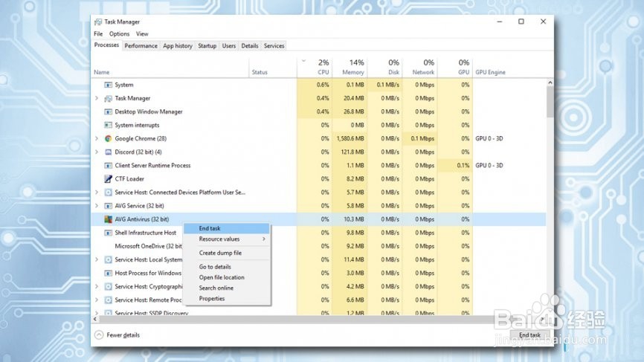Choose Properties in context menu
The image size is (644, 362).
(x=227, y=299)
